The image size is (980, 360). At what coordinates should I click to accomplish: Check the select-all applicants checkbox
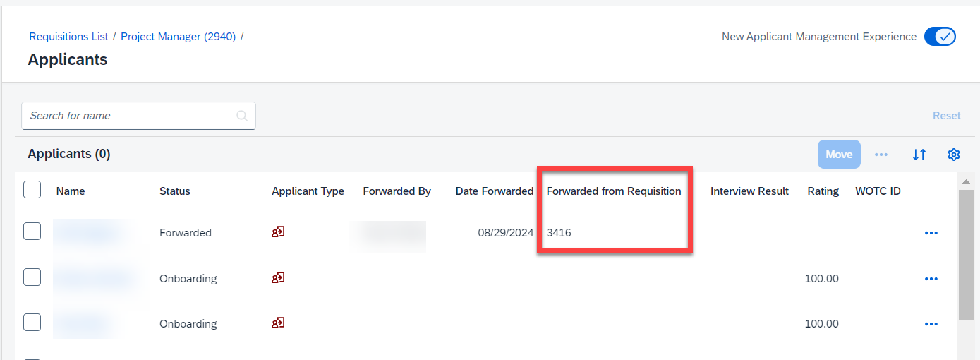[x=32, y=190]
